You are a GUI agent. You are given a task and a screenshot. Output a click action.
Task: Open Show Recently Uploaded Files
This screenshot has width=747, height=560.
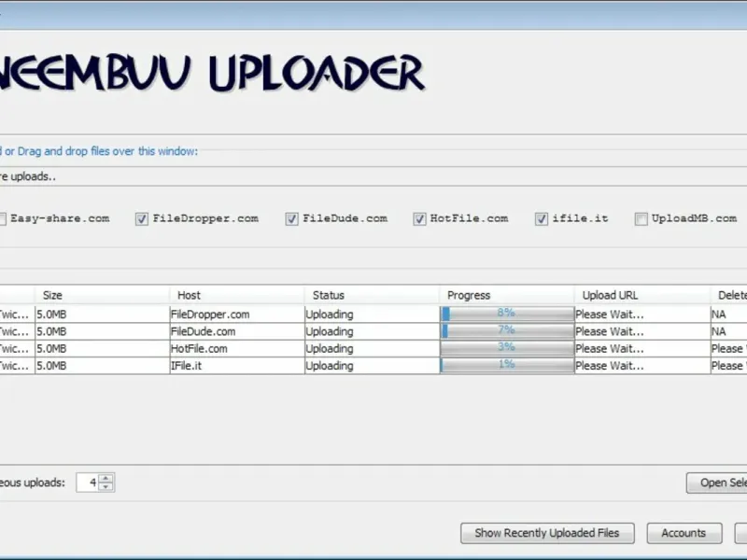(x=547, y=533)
